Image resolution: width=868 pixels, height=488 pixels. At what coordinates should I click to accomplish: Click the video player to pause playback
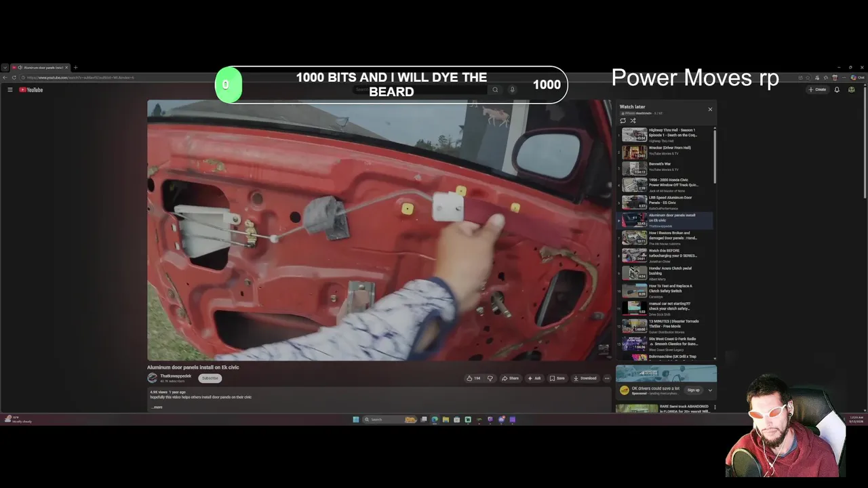coord(379,230)
